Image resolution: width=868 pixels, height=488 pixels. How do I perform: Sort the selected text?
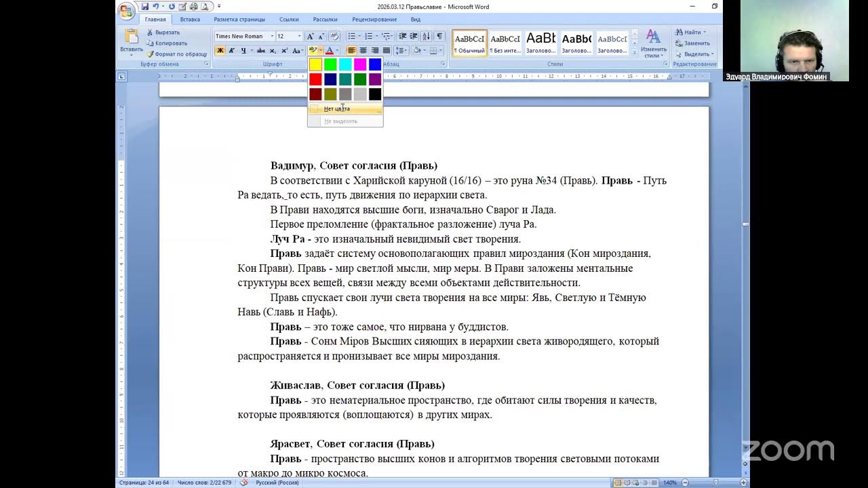point(427,36)
